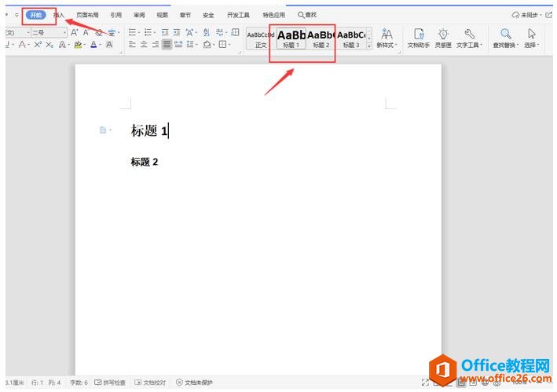This screenshot has width=557, height=392.
Task: Click the 查找替换 magnifier icon
Action: pos(506,38)
